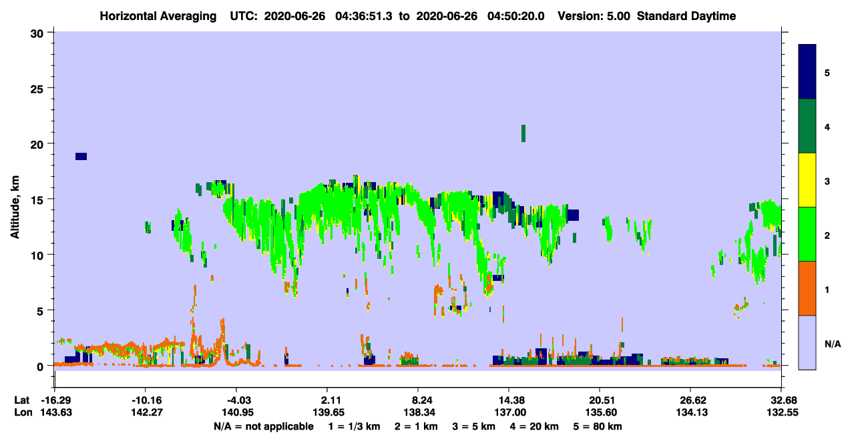Click the 'N/A = not applicable' legend text
The height and width of the screenshot is (445, 868).
(263, 426)
